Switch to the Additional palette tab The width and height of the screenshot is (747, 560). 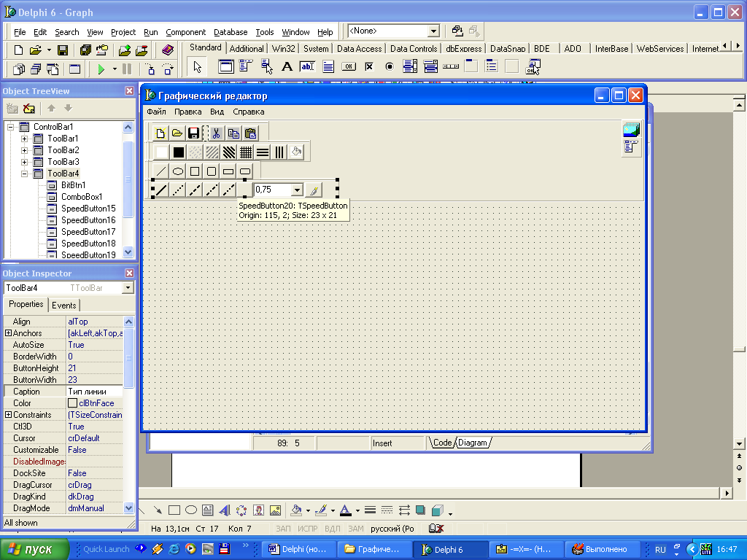coord(247,49)
